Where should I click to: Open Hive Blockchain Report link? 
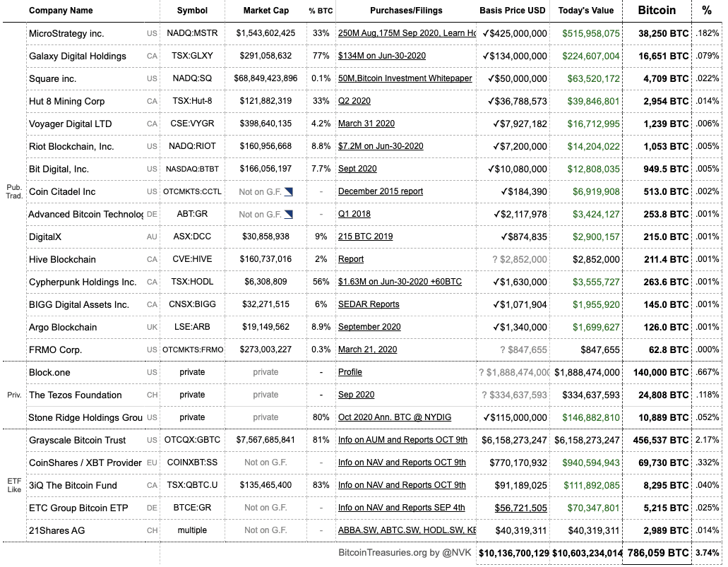click(x=350, y=259)
